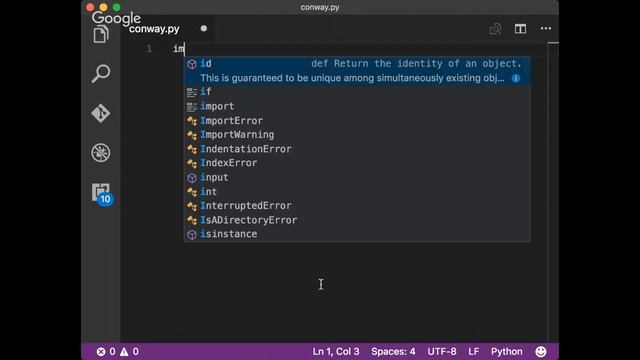The image size is (640, 360).
Task: Open the Search view in the activity bar
Action: coord(101,73)
